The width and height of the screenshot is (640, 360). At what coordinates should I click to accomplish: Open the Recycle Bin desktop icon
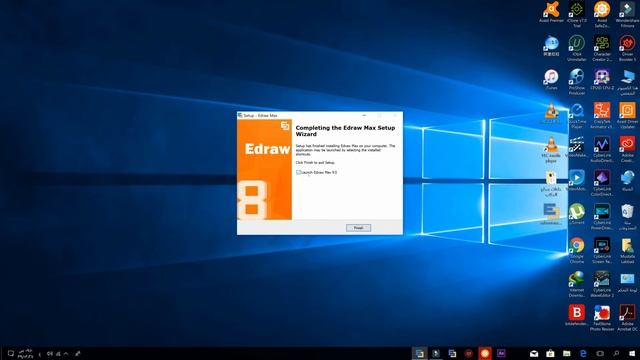(x=627, y=217)
